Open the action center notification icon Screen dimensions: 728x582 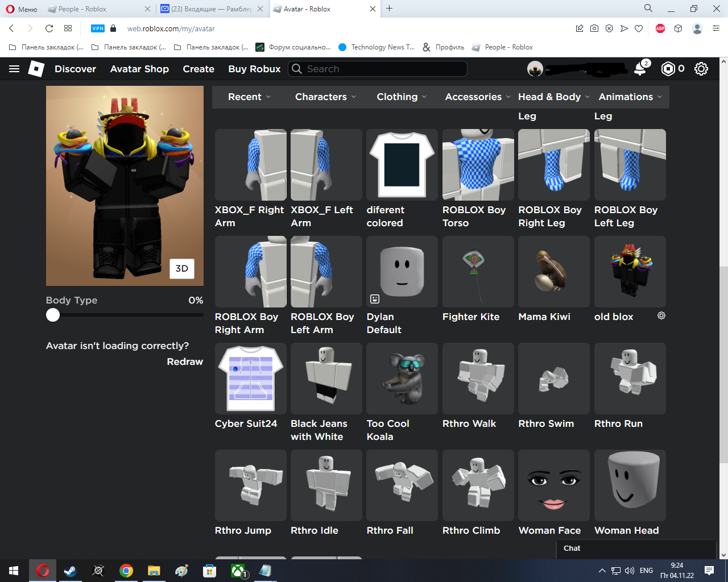coord(709,571)
